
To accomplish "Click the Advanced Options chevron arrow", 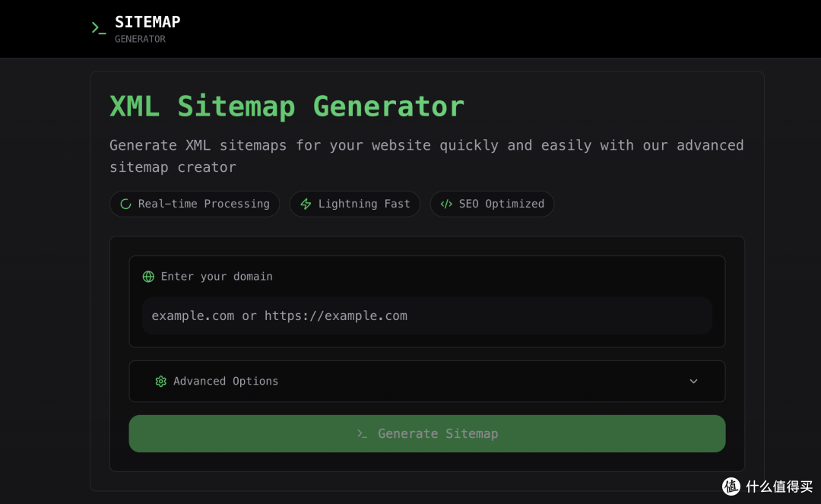I will (x=694, y=382).
